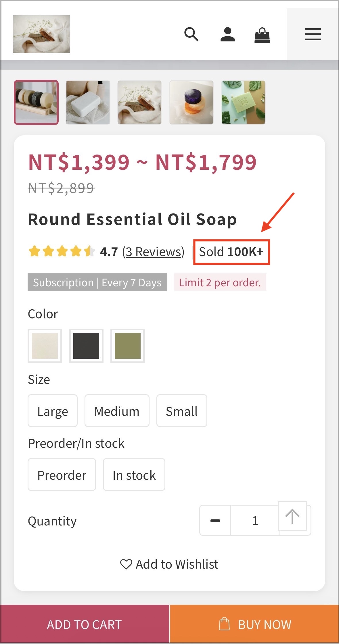Open the user account icon

point(228,34)
